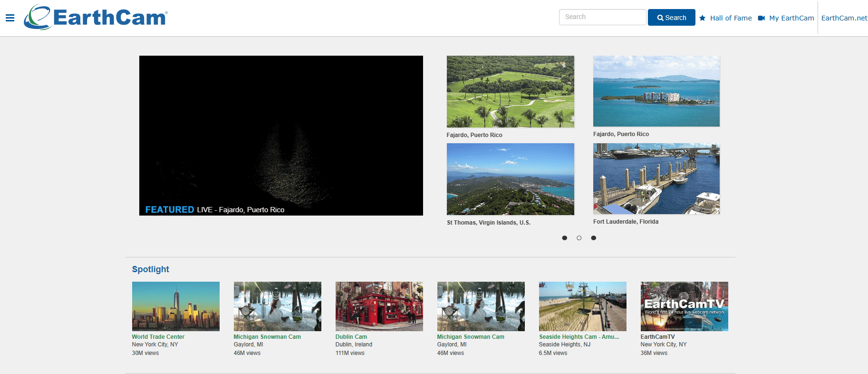Select the middle carousel dot
This screenshot has height=374, width=868.
pos(579,238)
